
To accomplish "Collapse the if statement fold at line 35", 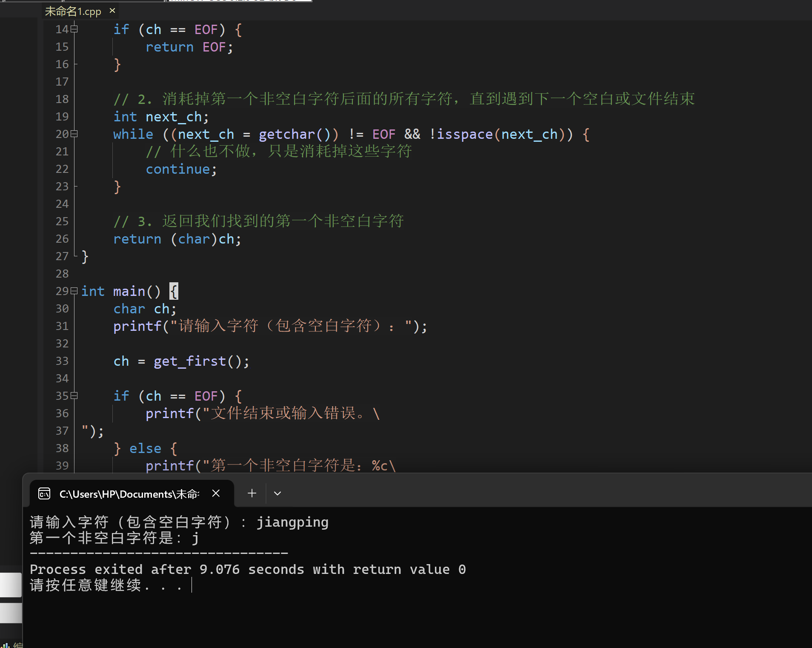I will 74,396.
